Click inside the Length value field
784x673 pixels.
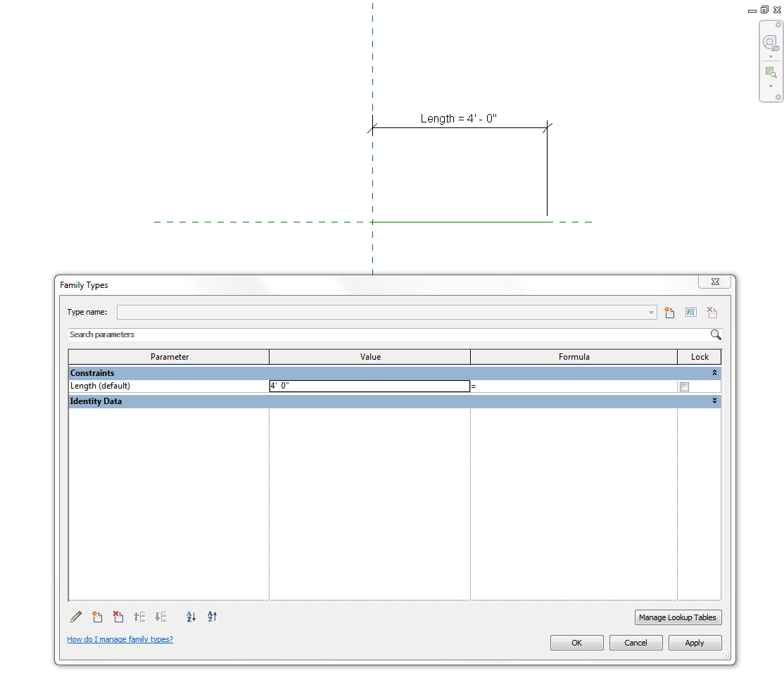[x=366, y=386]
